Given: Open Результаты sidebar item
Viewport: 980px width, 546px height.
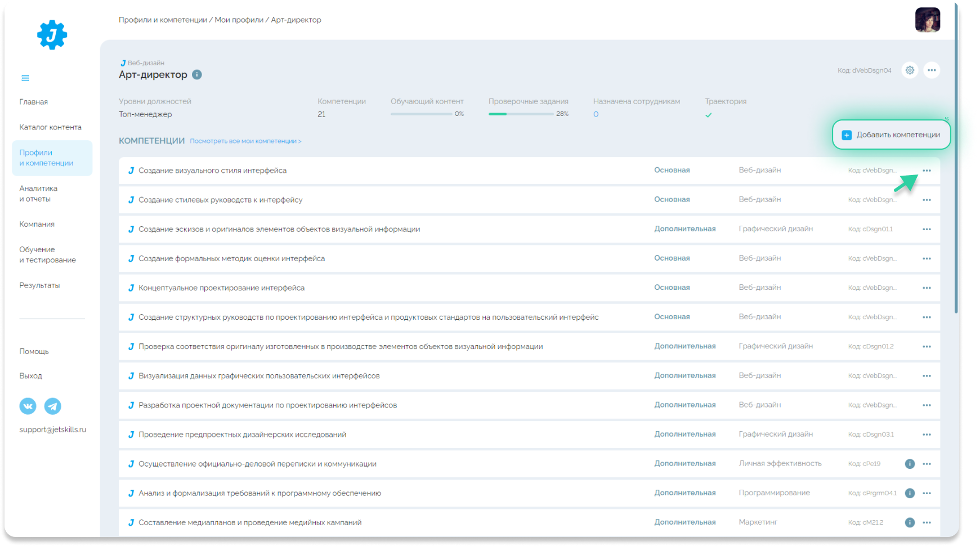Looking at the screenshot, I should [39, 285].
